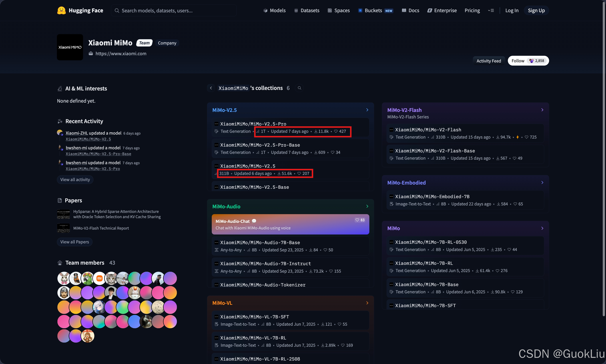Click the Models cube icon in navbar
Viewport: 606px width, 364px height.
(265, 11)
